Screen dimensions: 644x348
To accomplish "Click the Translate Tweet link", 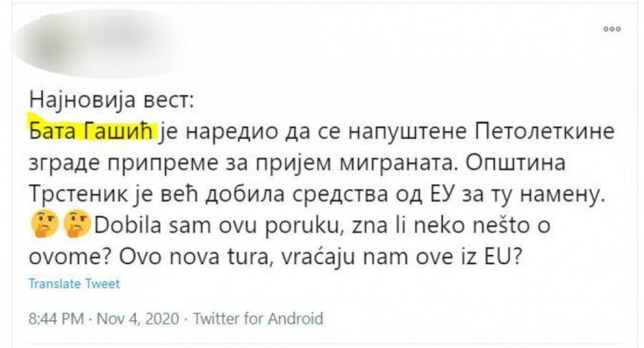I will point(74,284).
